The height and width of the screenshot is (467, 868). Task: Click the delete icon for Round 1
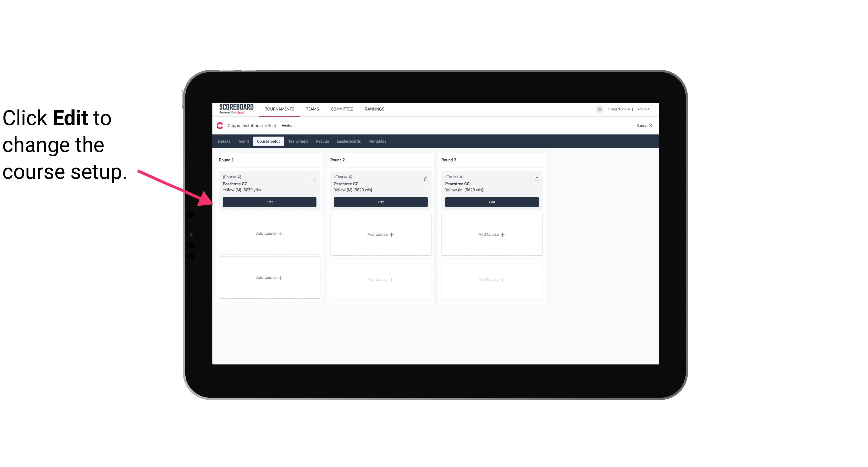coord(314,179)
